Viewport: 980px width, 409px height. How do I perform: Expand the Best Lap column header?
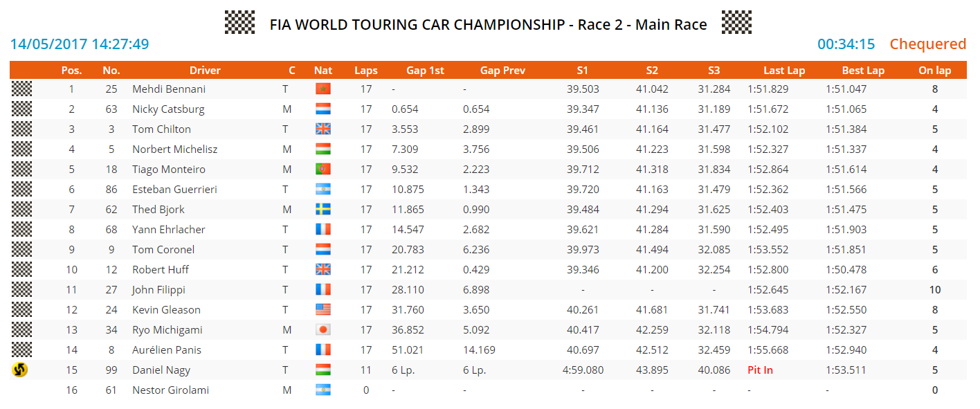[863, 70]
